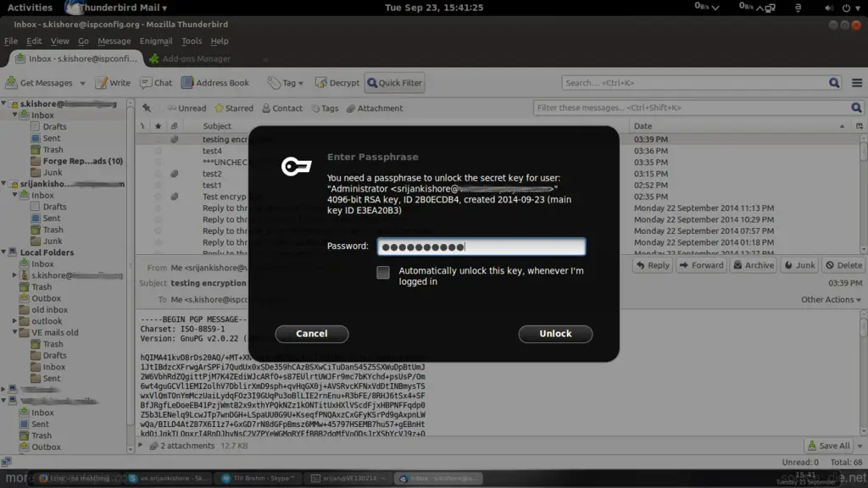Open the Tools menu
Image resolution: width=868 pixels, height=488 pixels.
pos(192,41)
